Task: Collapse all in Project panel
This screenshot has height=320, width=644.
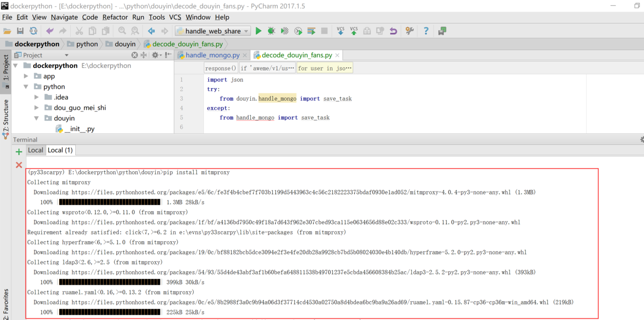Action: 144,55
